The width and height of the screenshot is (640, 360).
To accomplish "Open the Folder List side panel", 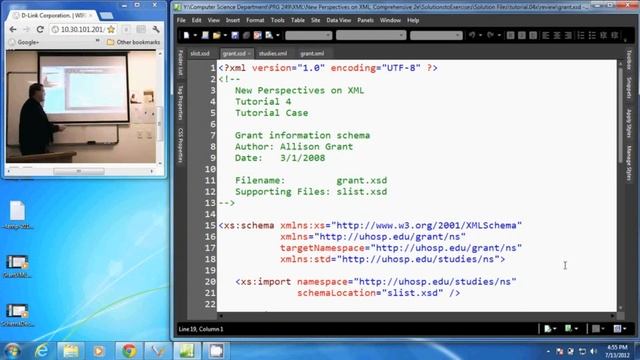I will coord(180,63).
